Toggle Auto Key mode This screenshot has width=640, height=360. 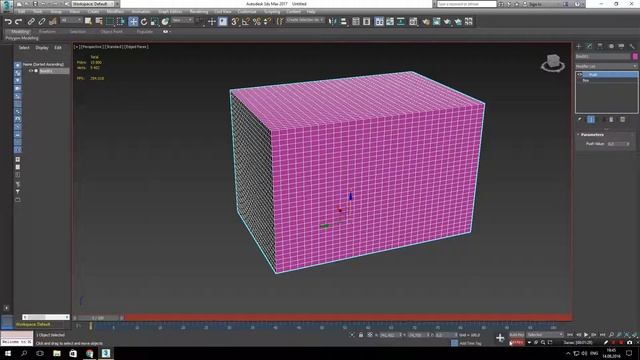[517, 335]
